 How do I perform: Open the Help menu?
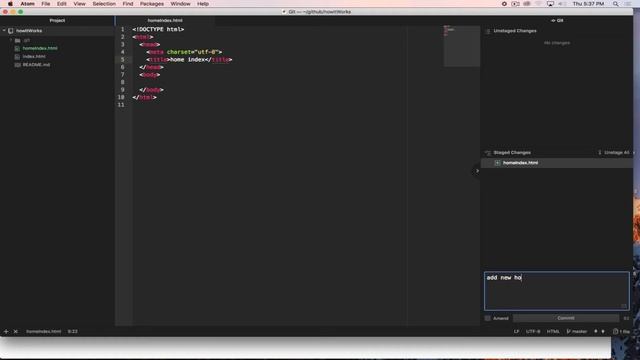pyautogui.click(x=203, y=4)
